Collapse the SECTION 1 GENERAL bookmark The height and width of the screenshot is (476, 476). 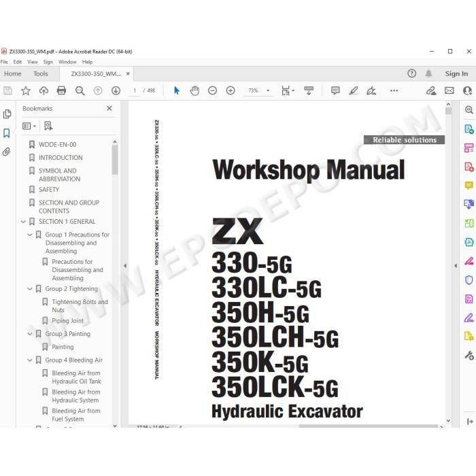point(23,222)
